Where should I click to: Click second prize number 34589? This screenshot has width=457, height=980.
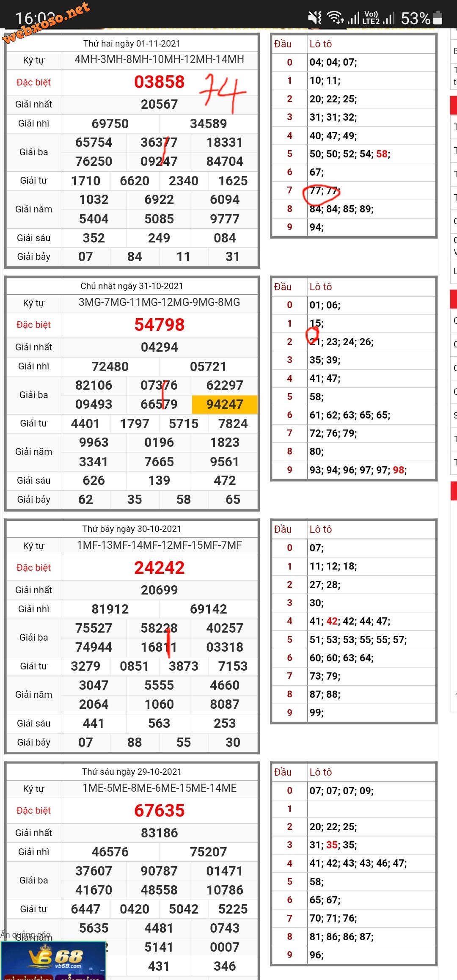(x=208, y=124)
